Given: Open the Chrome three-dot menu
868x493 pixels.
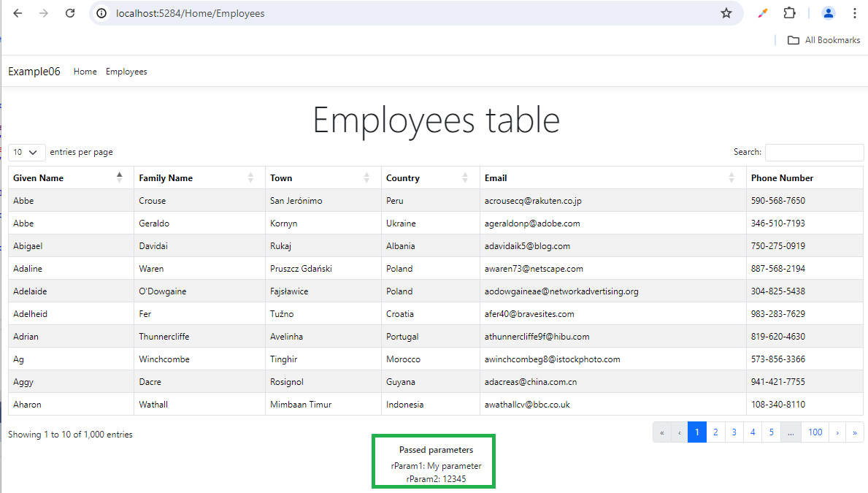Looking at the screenshot, I should pos(855,13).
